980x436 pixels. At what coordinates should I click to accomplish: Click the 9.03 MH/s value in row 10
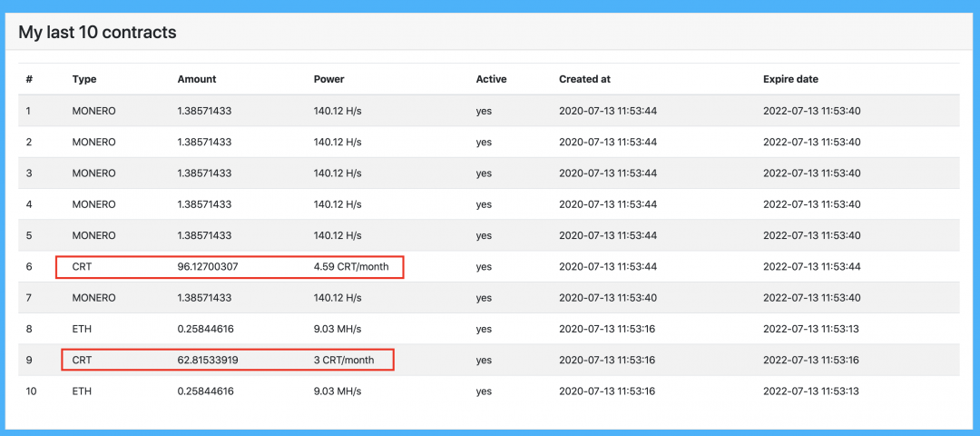[338, 391]
